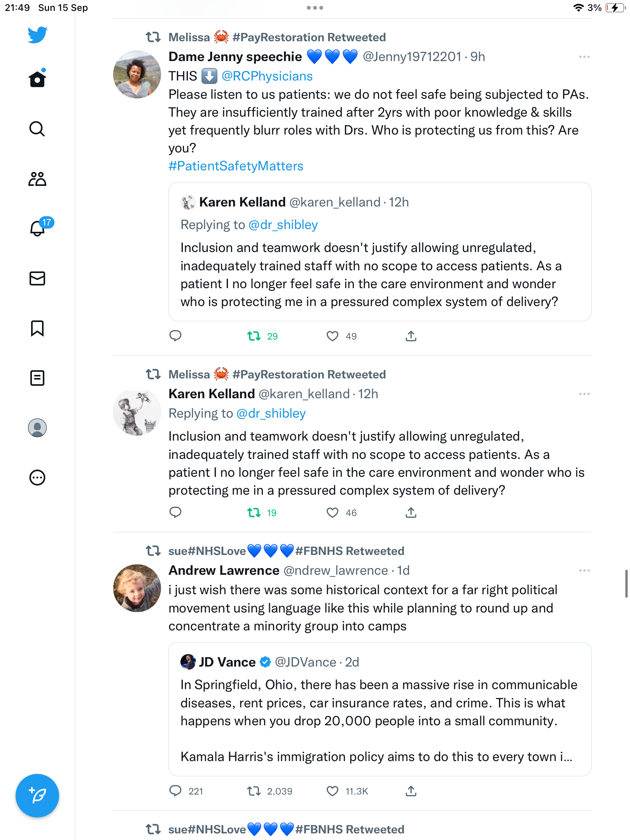Click the scrollbar handle on right edge
Image resolution: width=630 pixels, height=840 pixels.
[x=626, y=583]
